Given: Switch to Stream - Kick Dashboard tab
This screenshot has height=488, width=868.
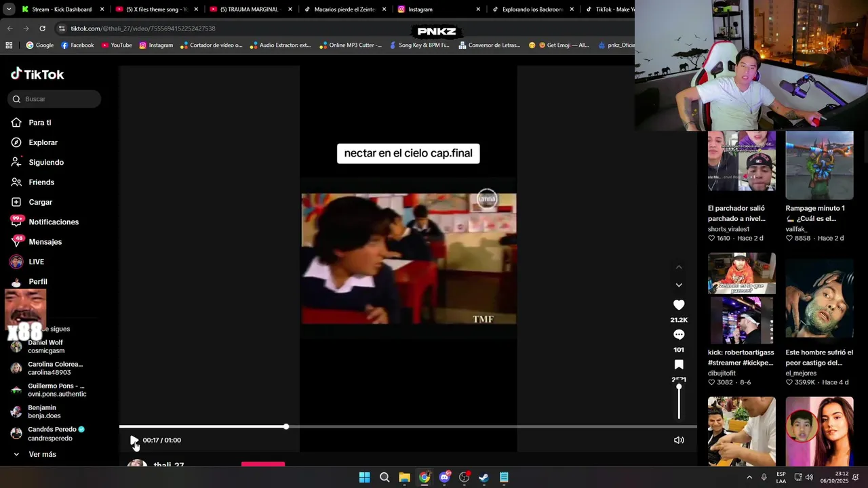Looking at the screenshot, I should [x=62, y=9].
